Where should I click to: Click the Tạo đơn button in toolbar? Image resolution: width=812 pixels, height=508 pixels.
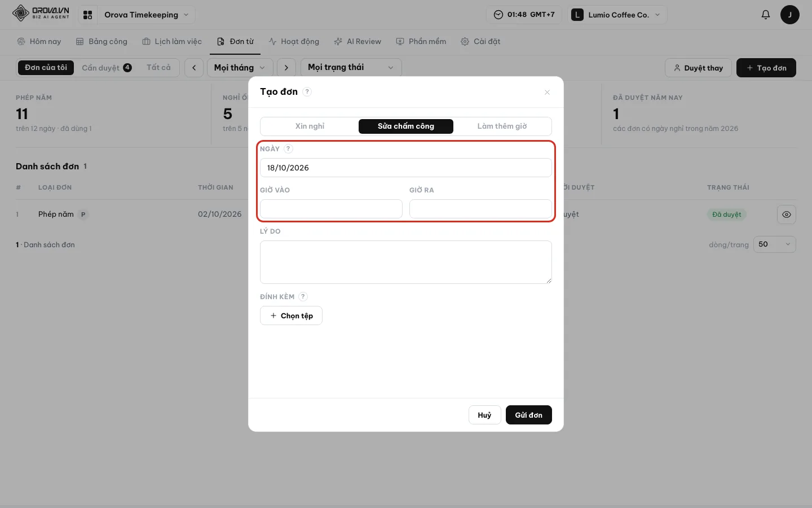tap(766, 68)
